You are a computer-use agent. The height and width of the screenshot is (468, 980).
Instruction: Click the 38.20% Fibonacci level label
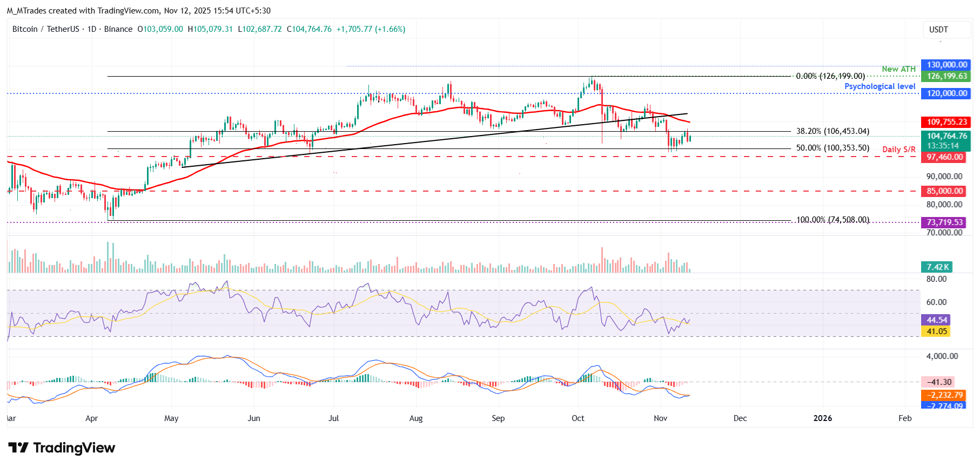[833, 131]
